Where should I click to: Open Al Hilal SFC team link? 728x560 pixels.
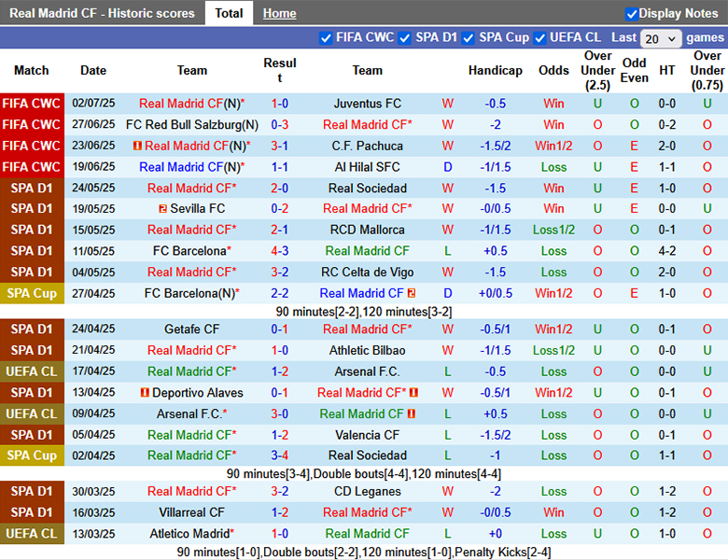point(367,167)
